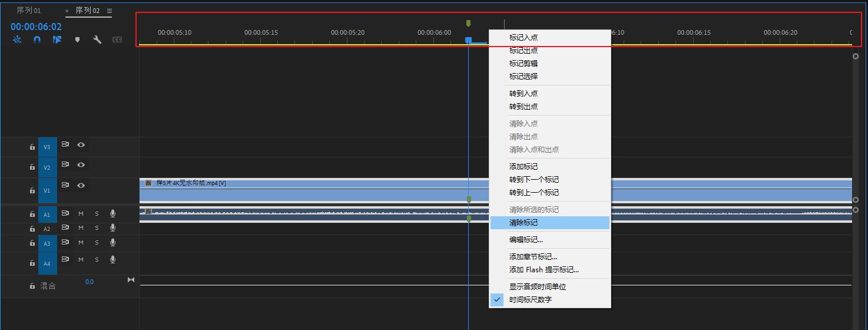Mute audio track A3 with M
868x330 pixels.
(81, 243)
